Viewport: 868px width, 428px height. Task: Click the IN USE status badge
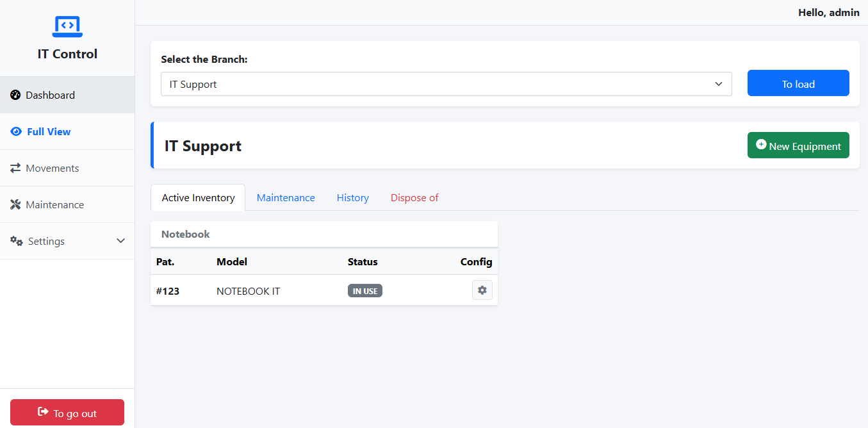tap(364, 291)
